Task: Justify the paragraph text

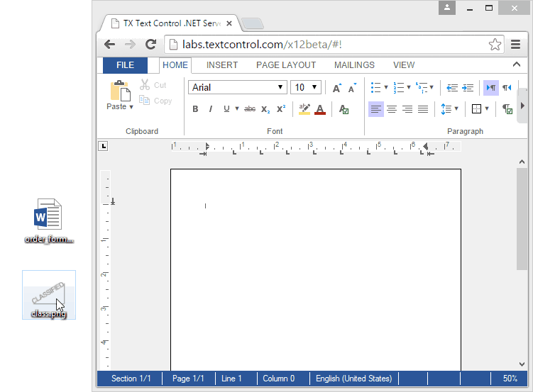Action: pyautogui.click(x=423, y=109)
